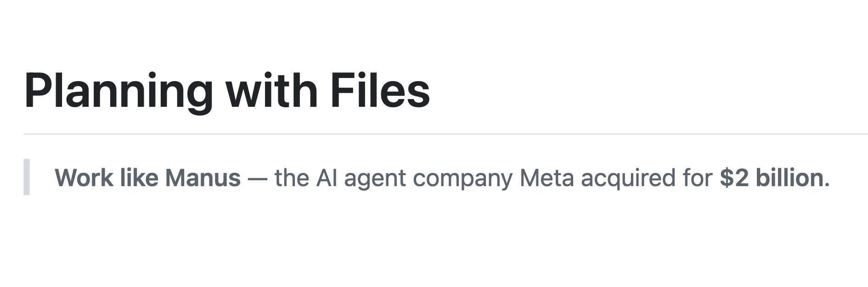Click the grey blockquote bar on the left
The height and width of the screenshot is (287, 868).
(x=27, y=177)
